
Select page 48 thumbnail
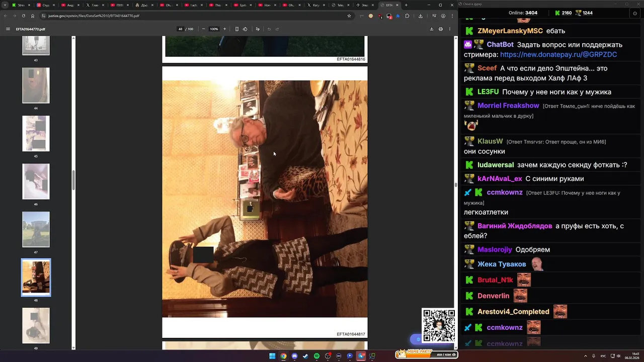point(36,278)
